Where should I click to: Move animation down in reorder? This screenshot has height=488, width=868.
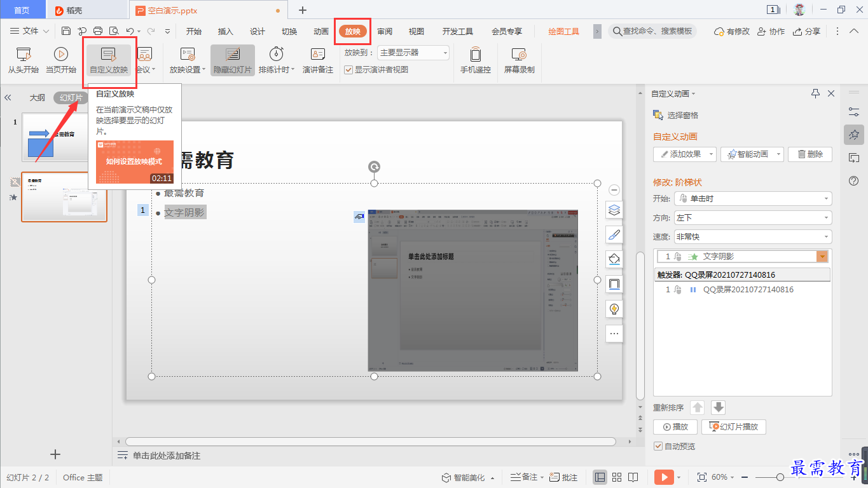coord(718,408)
